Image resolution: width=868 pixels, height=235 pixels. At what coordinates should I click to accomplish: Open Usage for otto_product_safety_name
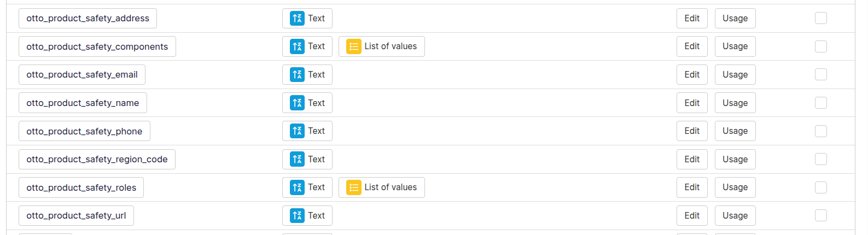(x=735, y=103)
